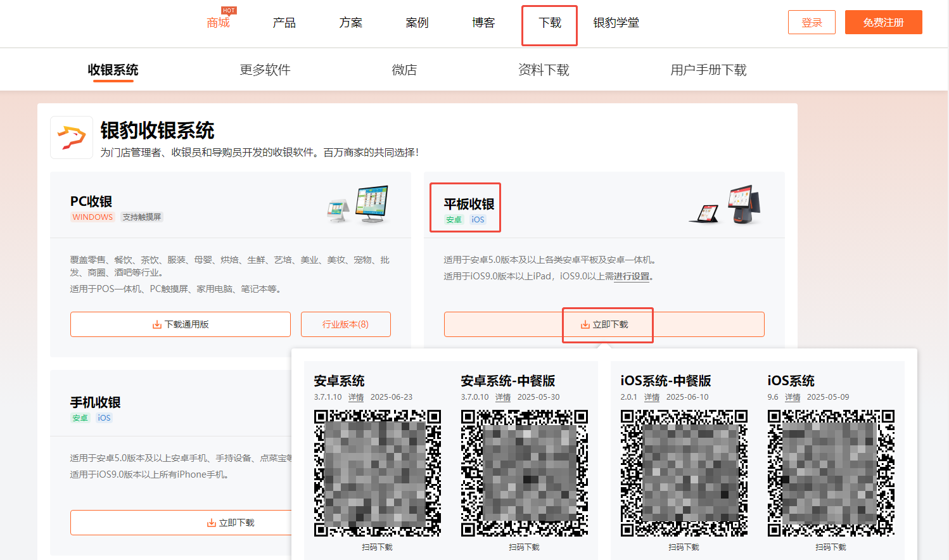Click 扫码下载 under 安卓系统-中餐版 QR
949x560 pixels.
click(x=525, y=547)
